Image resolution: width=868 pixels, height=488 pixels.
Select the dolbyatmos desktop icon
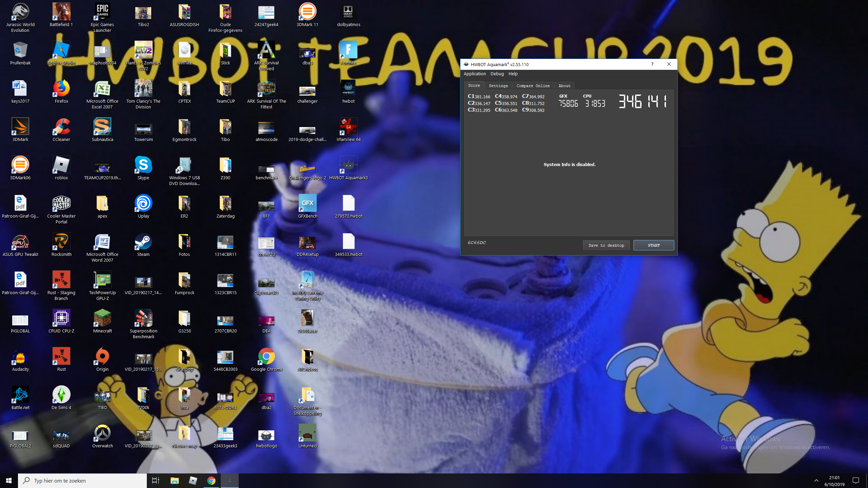[349, 15]
